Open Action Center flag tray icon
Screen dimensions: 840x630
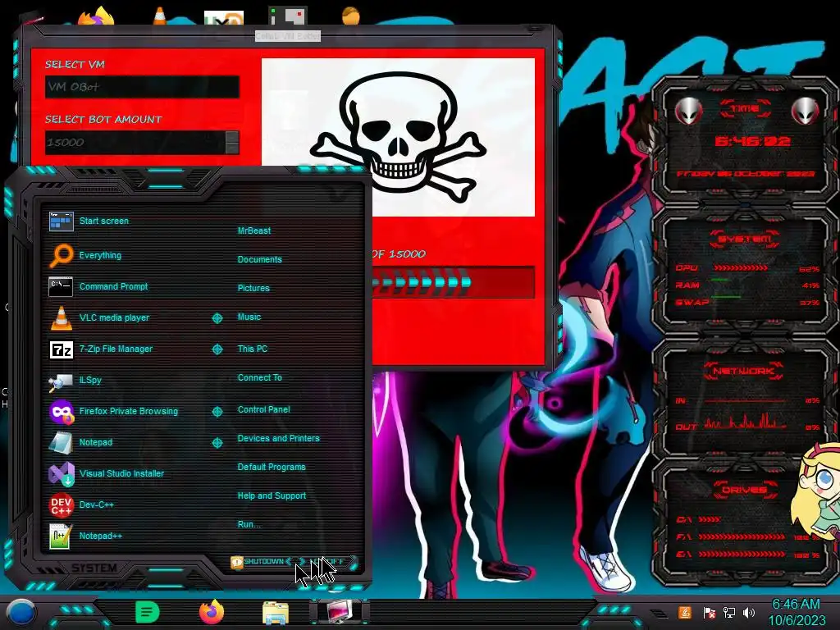tap(710, 612)
